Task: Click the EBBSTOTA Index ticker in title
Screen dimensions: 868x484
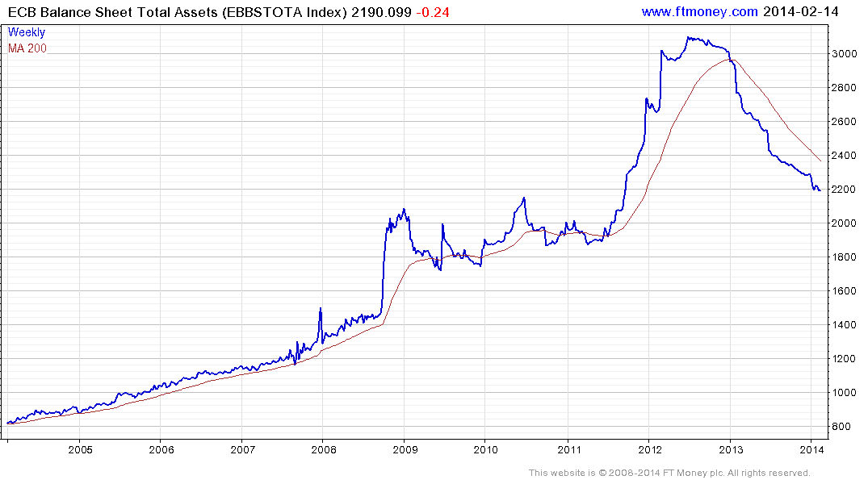Action: (284, 12)
